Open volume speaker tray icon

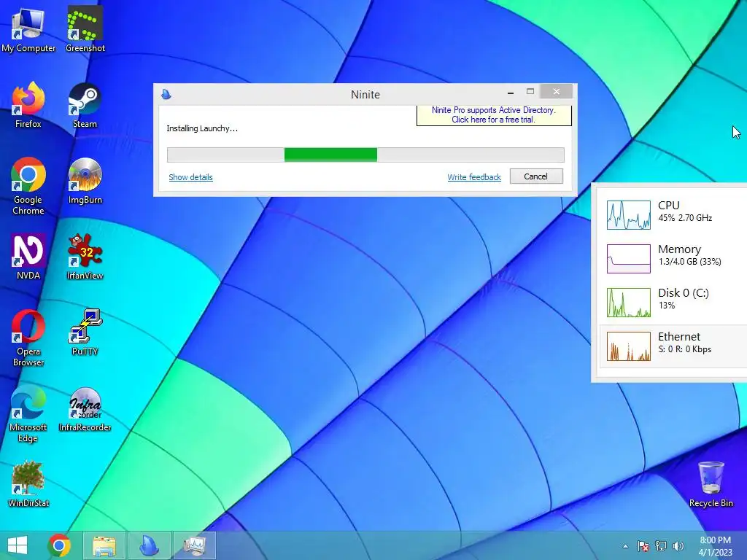(678, 546)
